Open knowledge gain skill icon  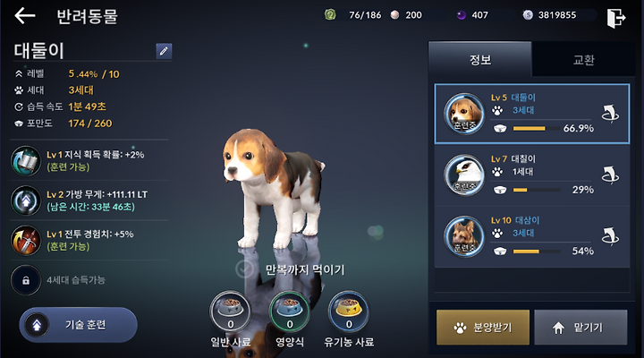[x=26, y=161]
